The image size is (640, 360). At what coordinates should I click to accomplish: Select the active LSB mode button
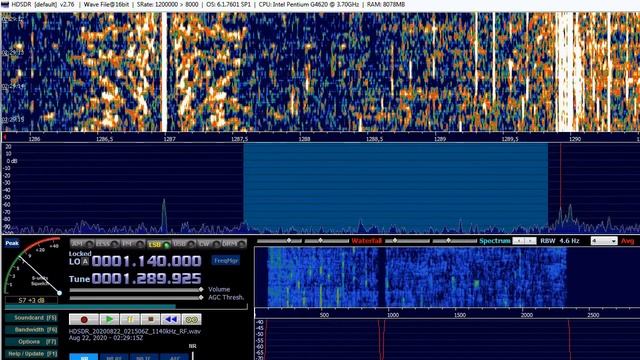point(158,244)
